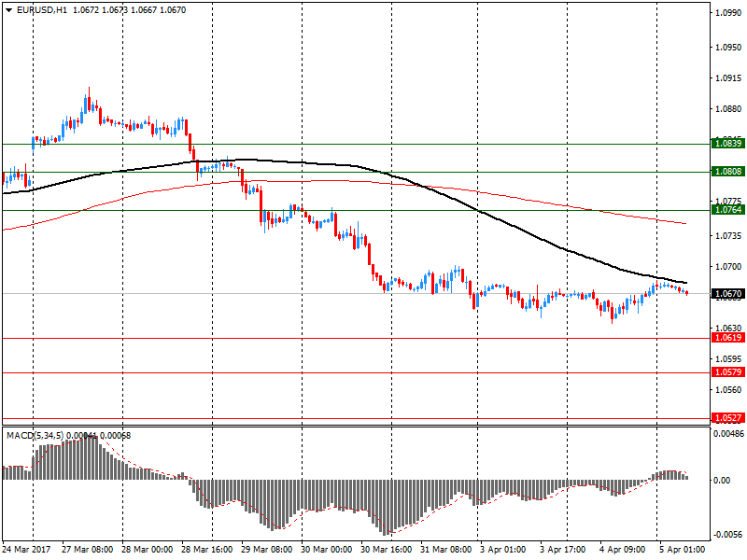Select the red 1.0579 support level label
Image resolution: width=747 pixels, height=560 pixels.
click(x=726, y=372)
